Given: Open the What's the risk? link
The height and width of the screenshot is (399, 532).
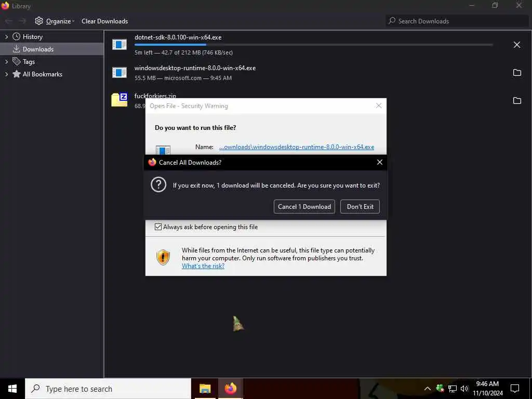Looking at the screenshot, I should pos(203,266).
